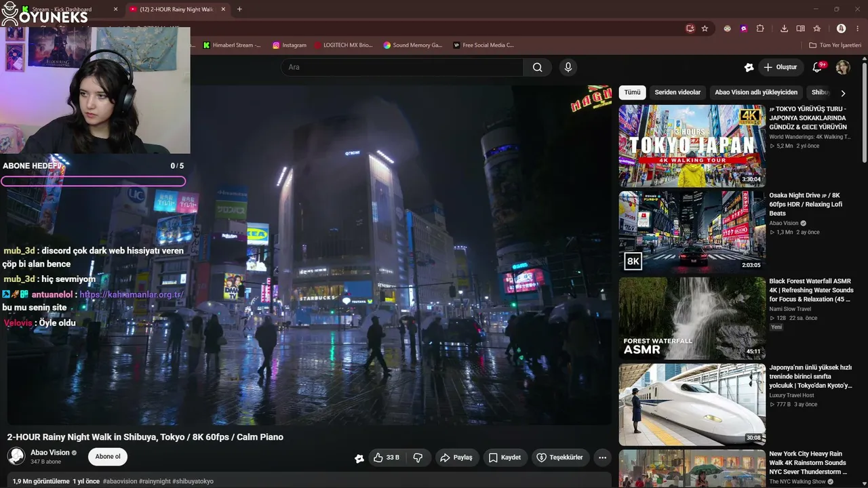Click the Teşekkürler thanks button
The image size is (868, 488).
(560, 457)
